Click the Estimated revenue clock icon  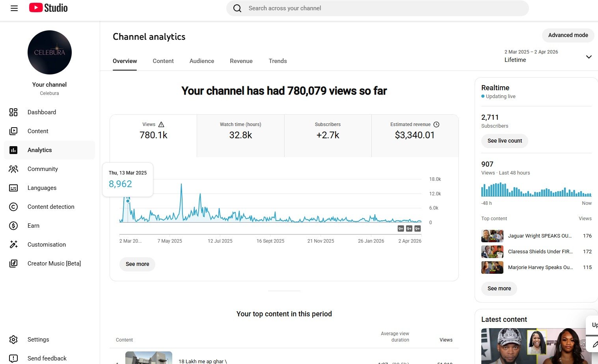[436, 124]
